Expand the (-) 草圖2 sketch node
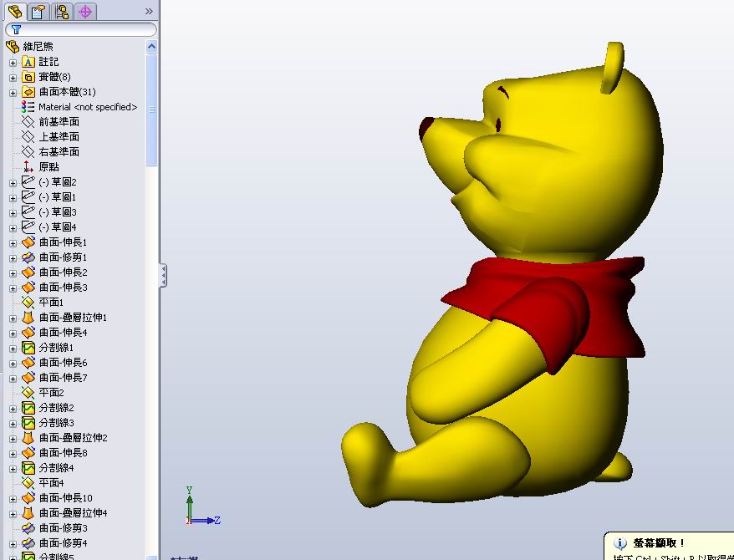734x560 pixels. coord(13,183)
